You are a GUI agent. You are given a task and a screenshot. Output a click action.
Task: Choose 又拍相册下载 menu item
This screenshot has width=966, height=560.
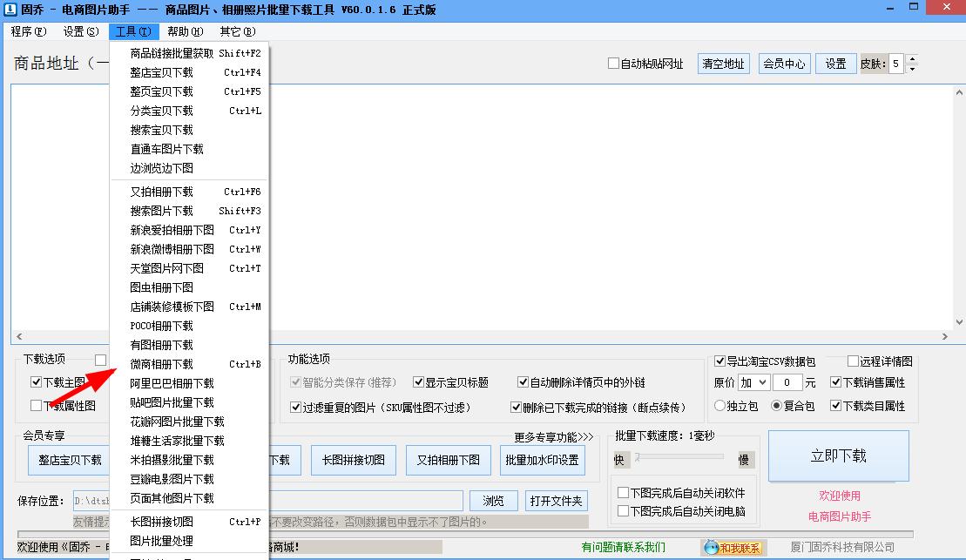(x=189, y=192)
